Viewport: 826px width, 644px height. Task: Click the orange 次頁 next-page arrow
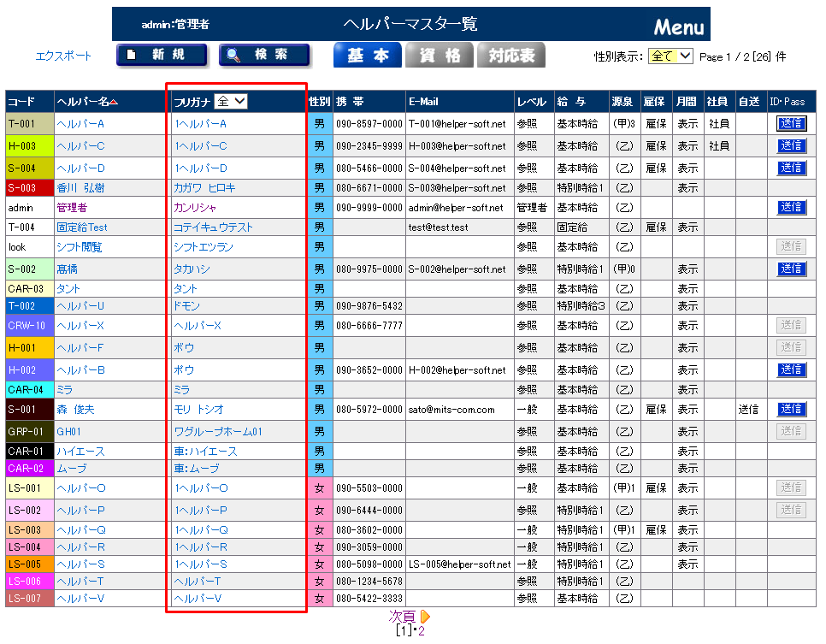[x=425, y=617]
